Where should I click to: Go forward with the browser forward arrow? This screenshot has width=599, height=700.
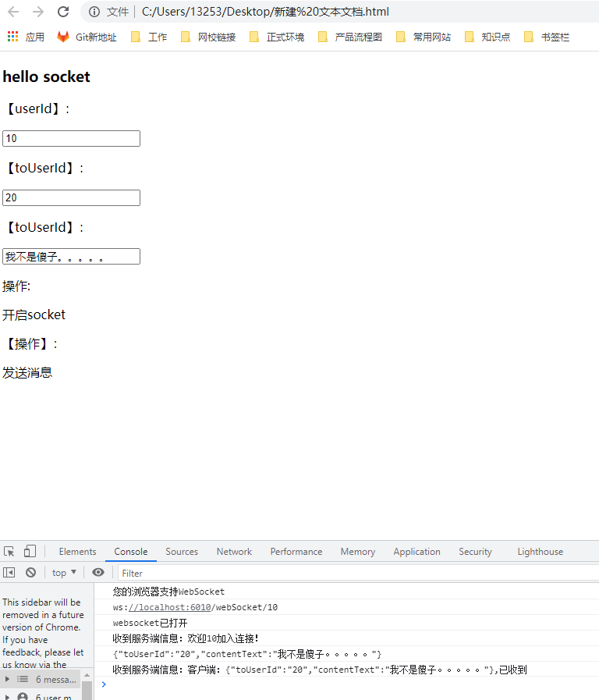coord(38,12)
